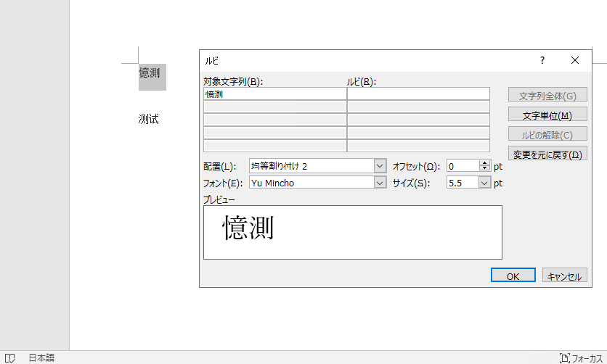Click the サイズ field showing 5.5

click(x=463, y=183)
